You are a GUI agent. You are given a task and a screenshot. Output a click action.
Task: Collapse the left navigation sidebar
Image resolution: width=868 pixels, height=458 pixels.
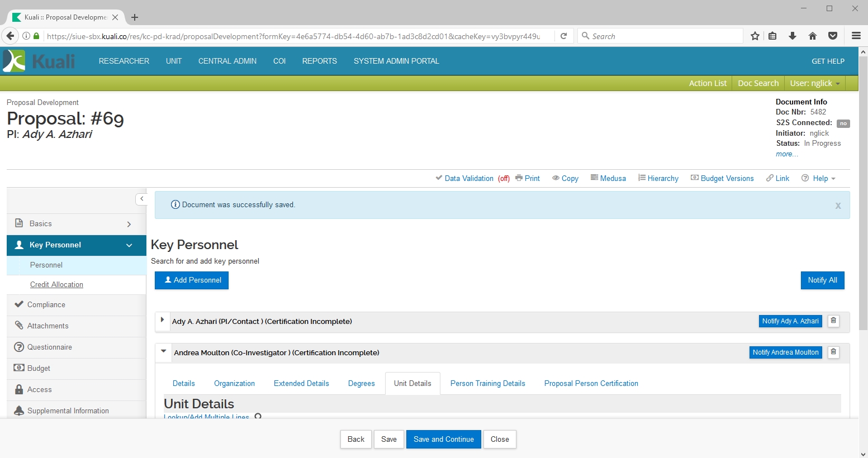141,199
